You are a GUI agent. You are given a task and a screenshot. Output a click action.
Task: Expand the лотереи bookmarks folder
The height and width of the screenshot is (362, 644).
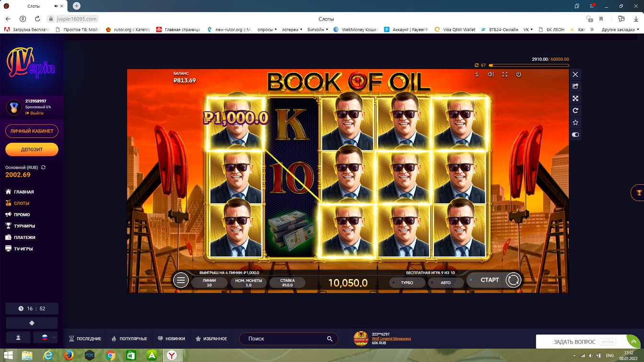pyautogui.click(x=291, y=30)
